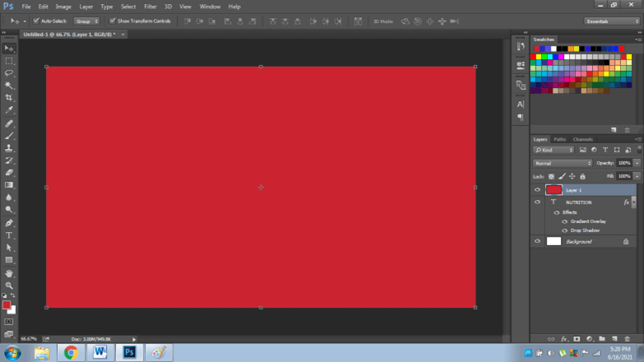Activate the Zoom tool
The height and width of the screenshot is (362, 644).
pyautogui.click(x=9, y=285)
